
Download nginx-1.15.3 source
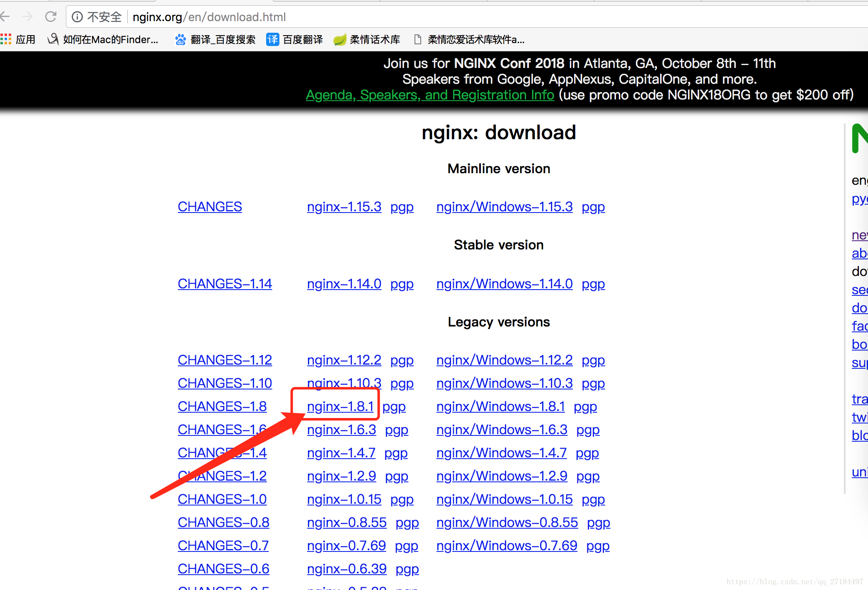click(344, 207)
